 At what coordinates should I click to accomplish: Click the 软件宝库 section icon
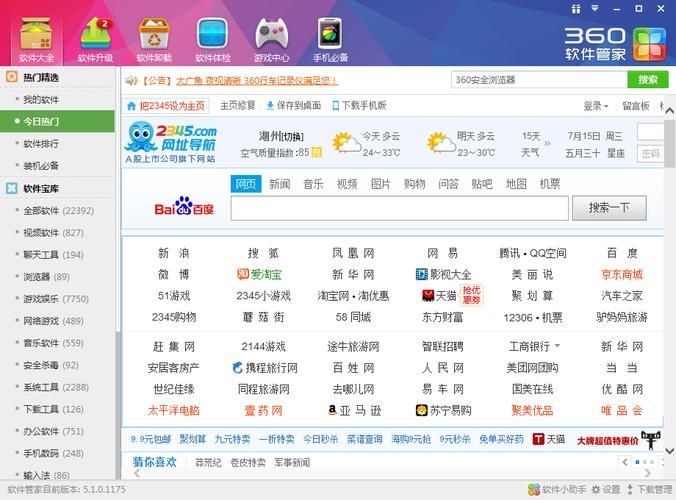pyautogui.click(x=12, y=188)
